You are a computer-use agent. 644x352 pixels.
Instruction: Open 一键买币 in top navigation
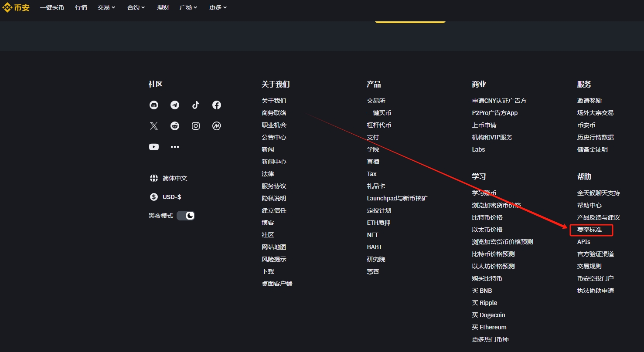[52, 7]
